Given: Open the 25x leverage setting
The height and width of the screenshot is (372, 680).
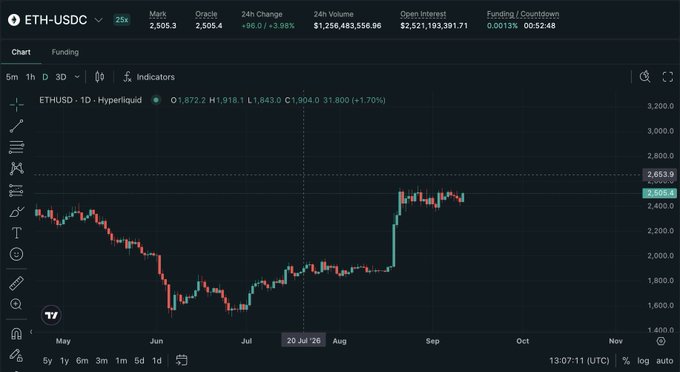Looking at the screenshot, I should click(x=121, y=20).
